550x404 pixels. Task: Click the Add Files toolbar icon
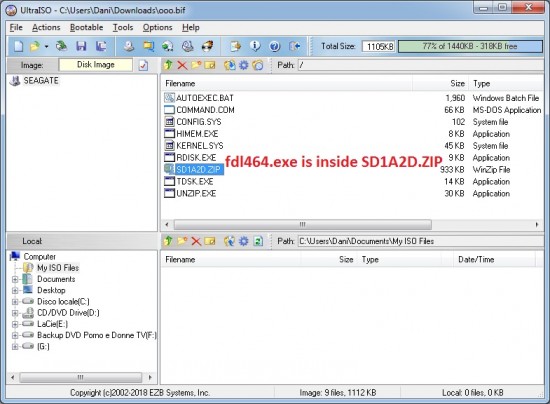coord(235,46)
